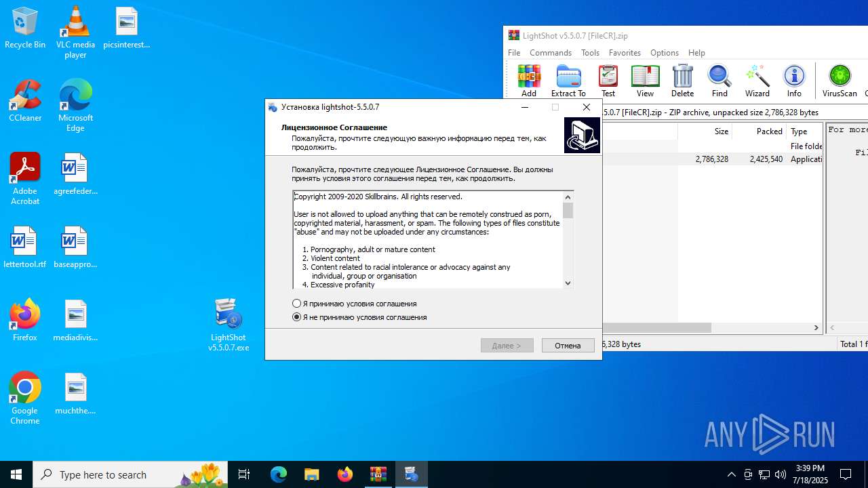Run the Test archive tool in WinRAR
Viewport: 868px width, 488px height.
coord(608,81)
